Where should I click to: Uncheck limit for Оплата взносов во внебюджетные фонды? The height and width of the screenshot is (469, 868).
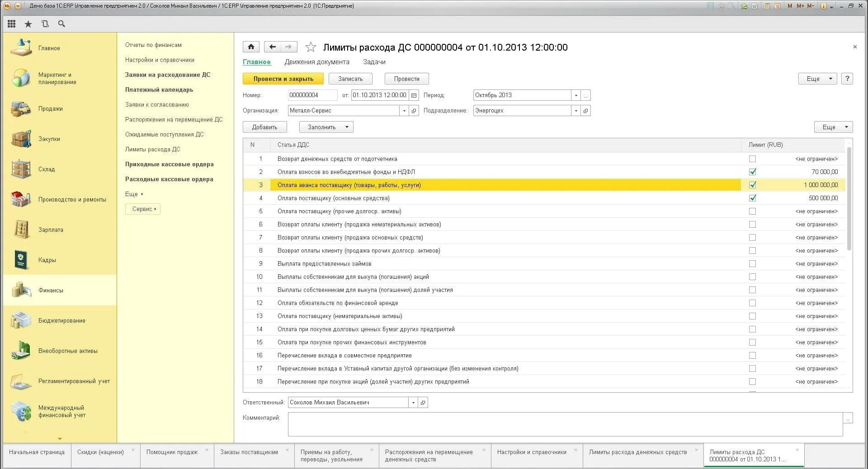[x=752, y=172]
